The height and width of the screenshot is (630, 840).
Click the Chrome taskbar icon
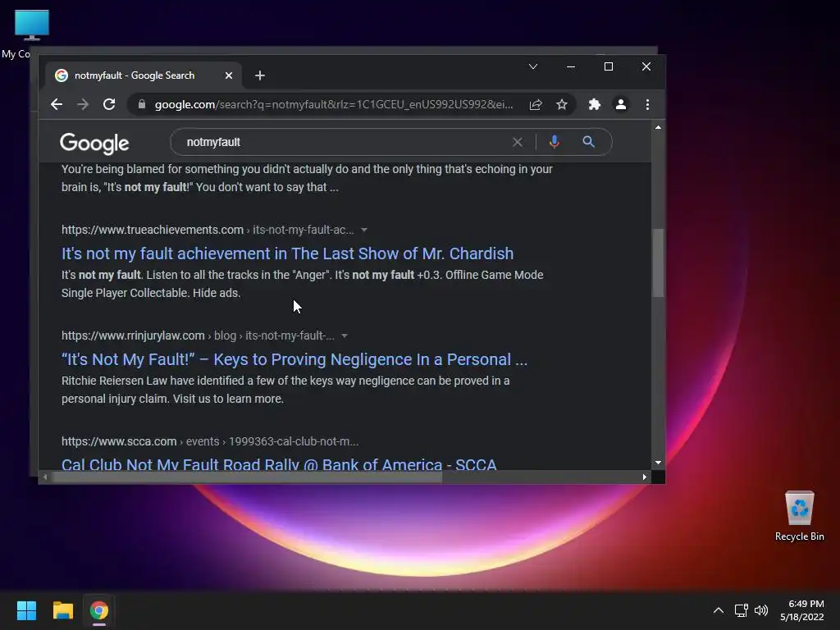pyautogui.click(x=99, y=610)
